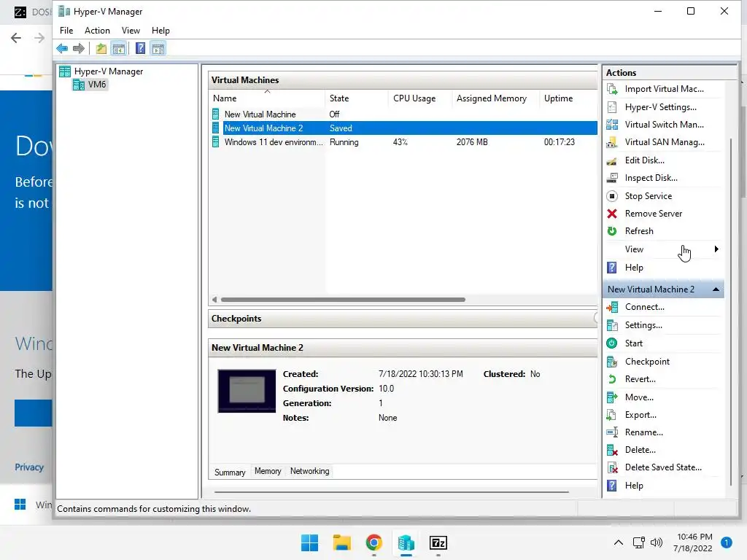This screenshot has width=747, height=560.
Task: Sort virtual machines by Name column
Action: (x=268, y=98)
